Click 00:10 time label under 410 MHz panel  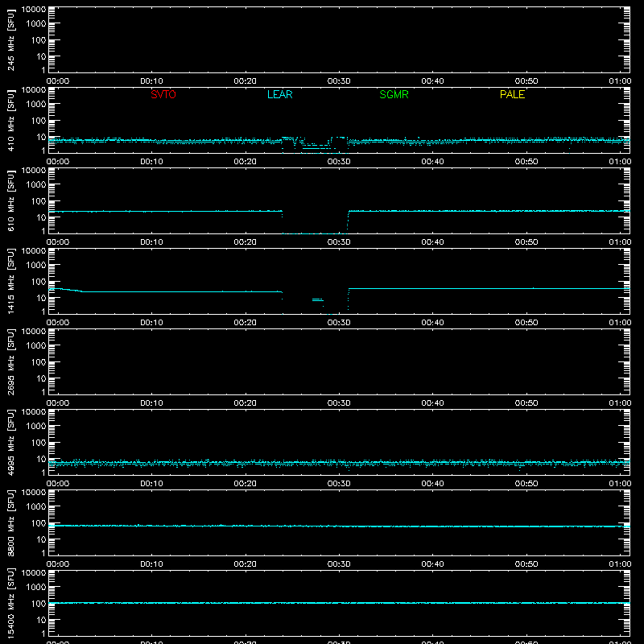pos(151,162)
